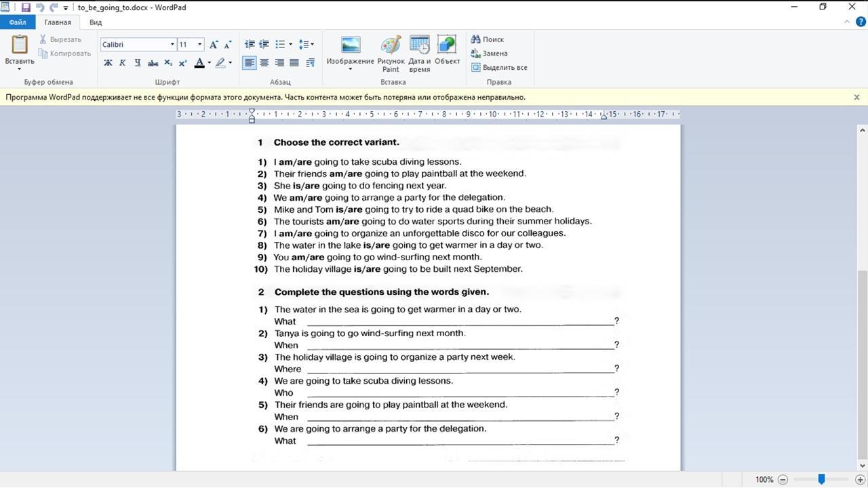Viewport: 868px width, 488px height.
Task: Click the first-line indent marker on the ruler
Action: click(x=252, y=112)
